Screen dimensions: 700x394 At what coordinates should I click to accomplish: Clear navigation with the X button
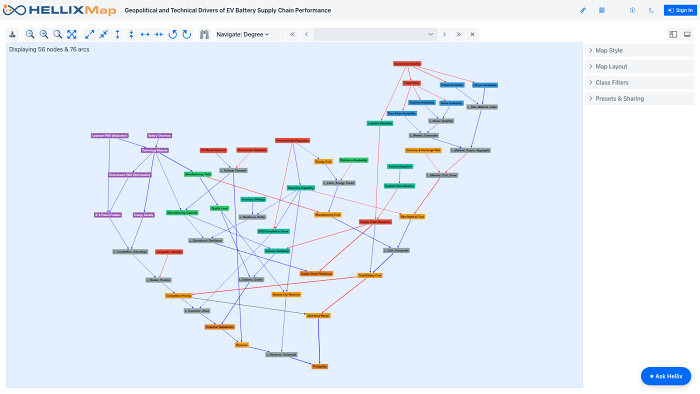click(472, 34)
